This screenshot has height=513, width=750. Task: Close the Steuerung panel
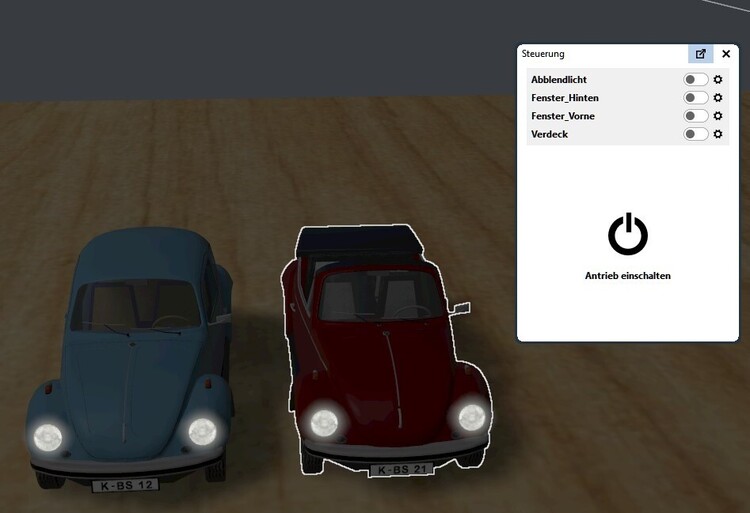coord(726,54)
